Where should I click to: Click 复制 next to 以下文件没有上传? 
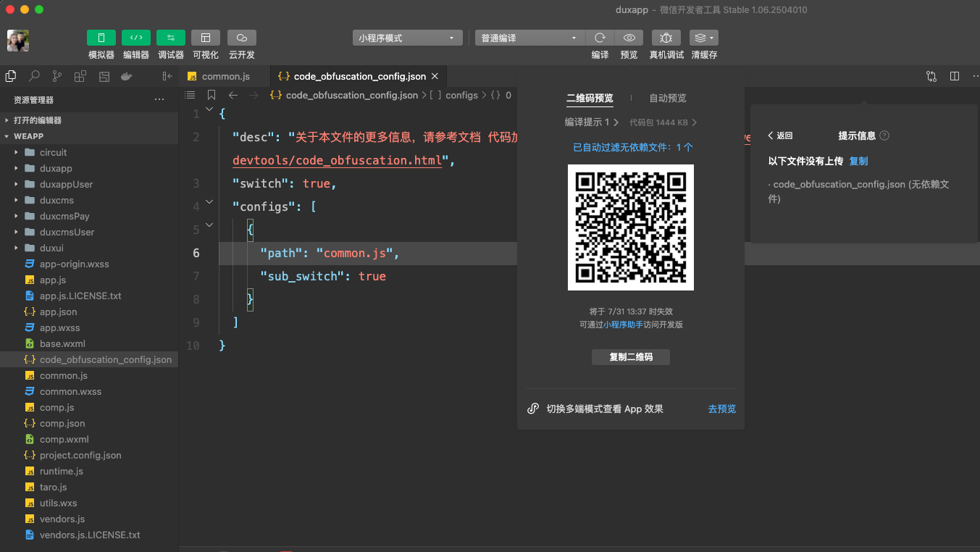(x=858, y=161)
